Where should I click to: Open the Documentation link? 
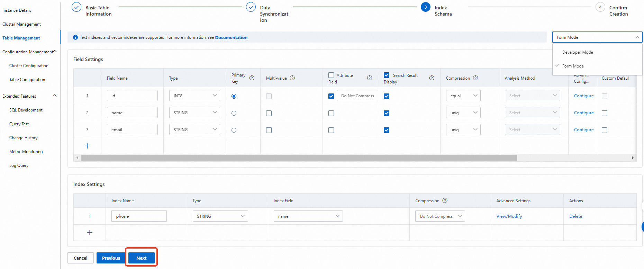click(231, 38)
